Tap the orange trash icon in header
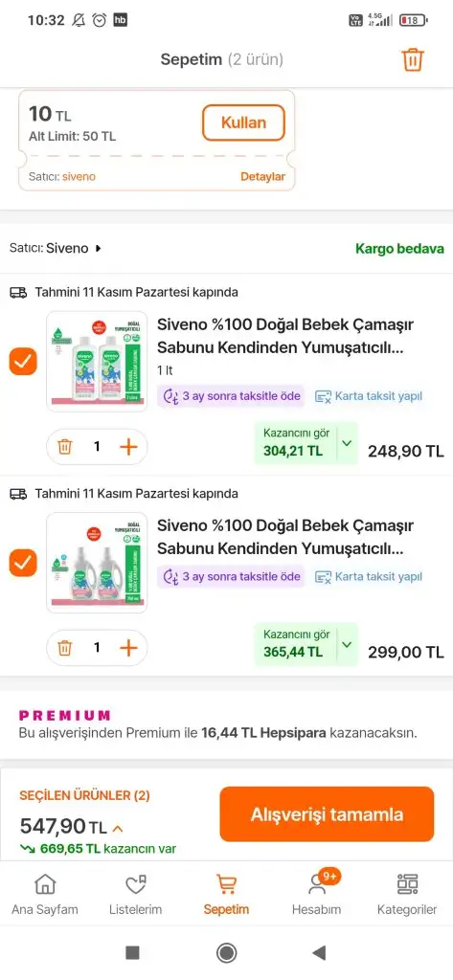 [x=413, y=60]
